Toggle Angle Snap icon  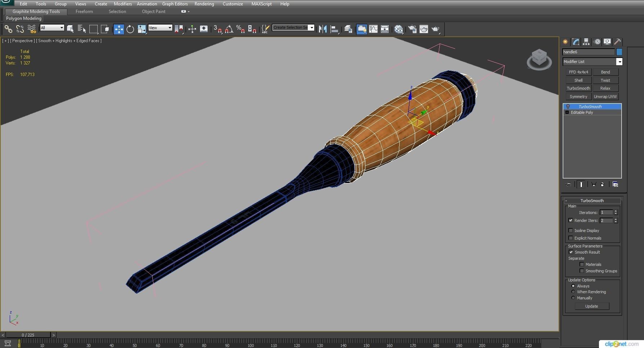pyautogui.click(x=229, y=29)
